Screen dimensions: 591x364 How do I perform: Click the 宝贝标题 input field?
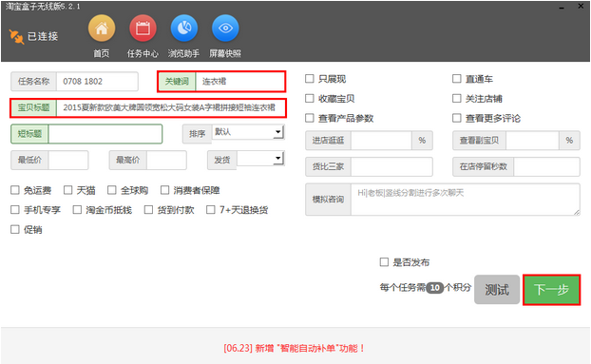point(171,107)
